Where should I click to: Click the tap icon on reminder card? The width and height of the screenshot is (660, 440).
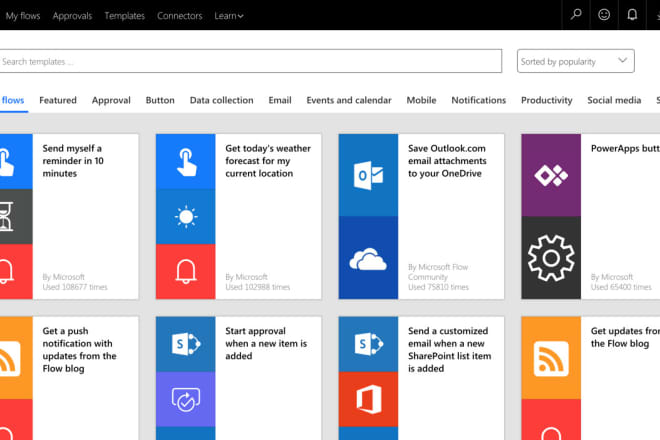point(16,162)
